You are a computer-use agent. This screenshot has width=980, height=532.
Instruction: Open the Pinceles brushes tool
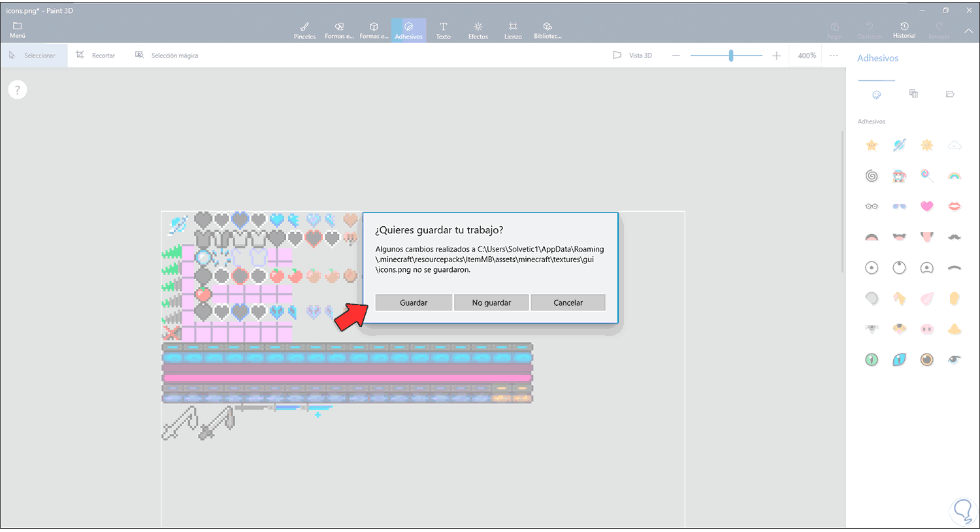pyautogui.click(x=304, y=30)
